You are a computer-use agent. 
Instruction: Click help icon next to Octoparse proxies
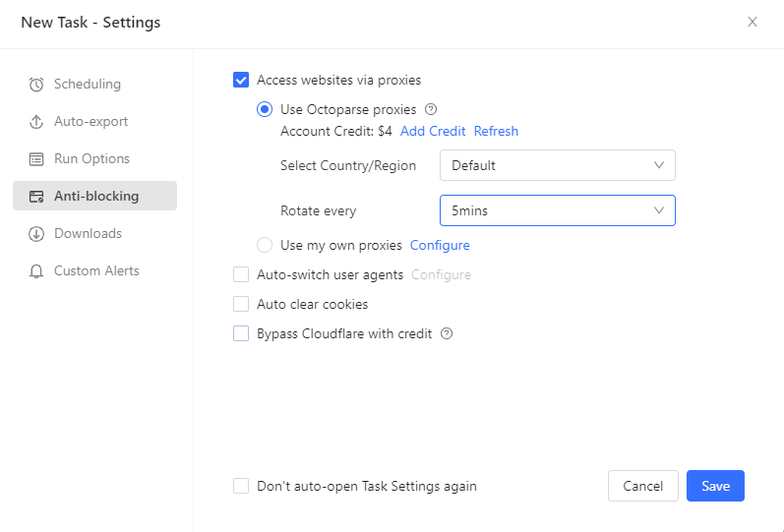pos(430,110)
